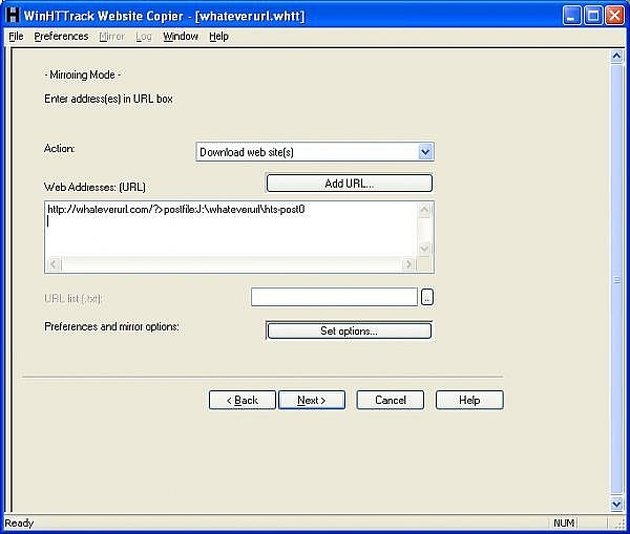
Task: Open the Preferences menu
Action: coord(61,36)
